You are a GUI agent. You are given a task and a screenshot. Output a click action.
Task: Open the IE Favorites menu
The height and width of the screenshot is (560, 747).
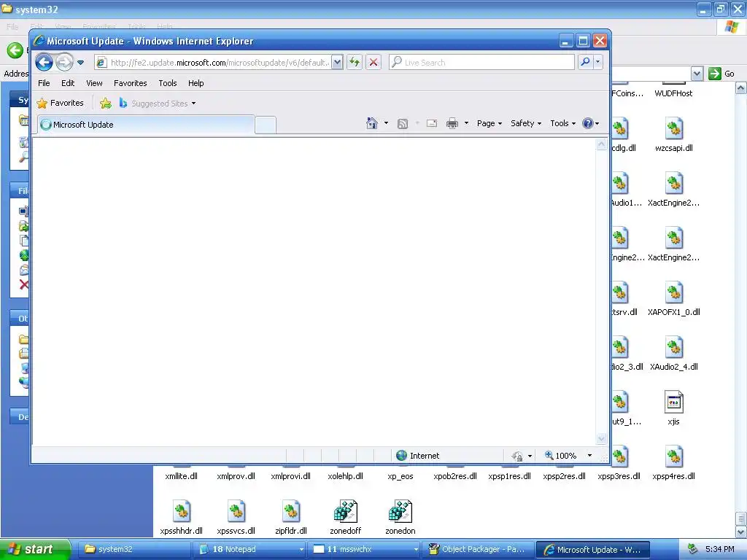click(130, 83)
